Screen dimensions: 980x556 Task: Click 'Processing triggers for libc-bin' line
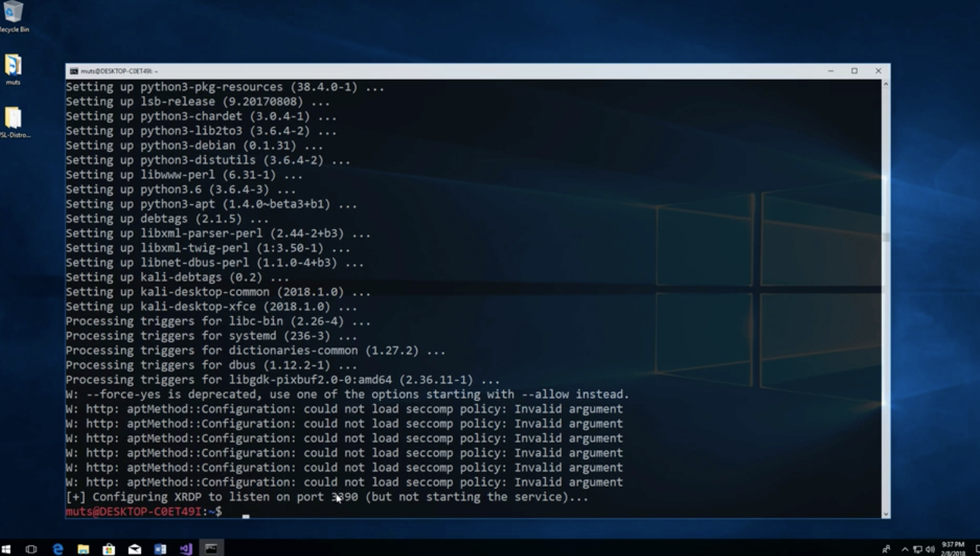[x=218, y=321]
